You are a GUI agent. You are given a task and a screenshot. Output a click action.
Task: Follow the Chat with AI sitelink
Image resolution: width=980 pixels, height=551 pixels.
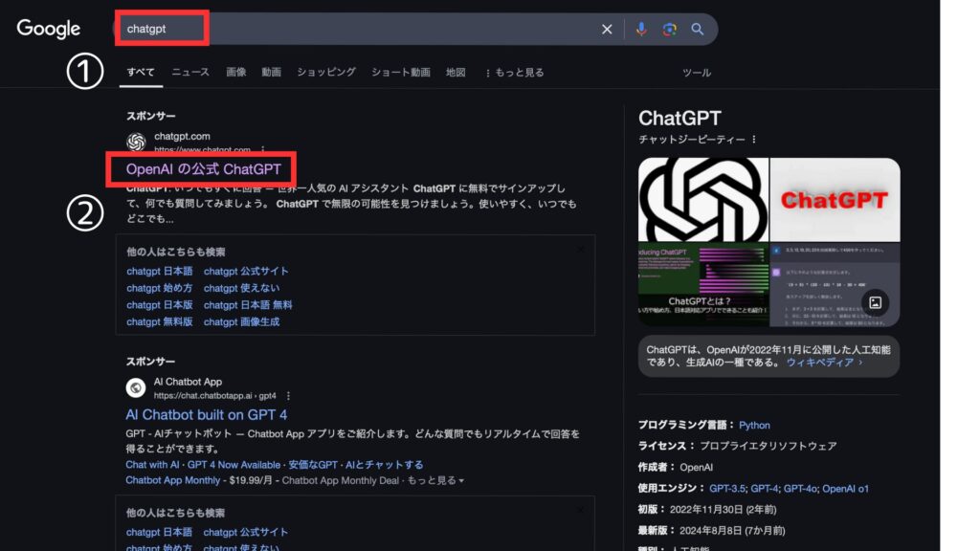[152, 465]
